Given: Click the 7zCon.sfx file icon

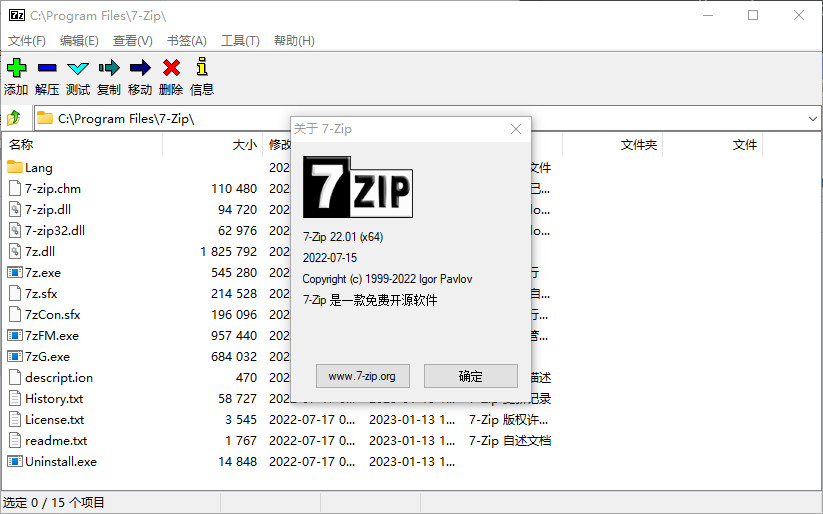Looking at the screenshot, I should 15,314.
